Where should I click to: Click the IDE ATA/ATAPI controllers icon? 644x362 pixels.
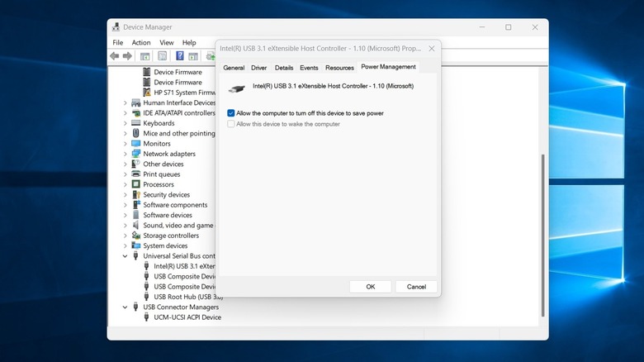point(136,112)
